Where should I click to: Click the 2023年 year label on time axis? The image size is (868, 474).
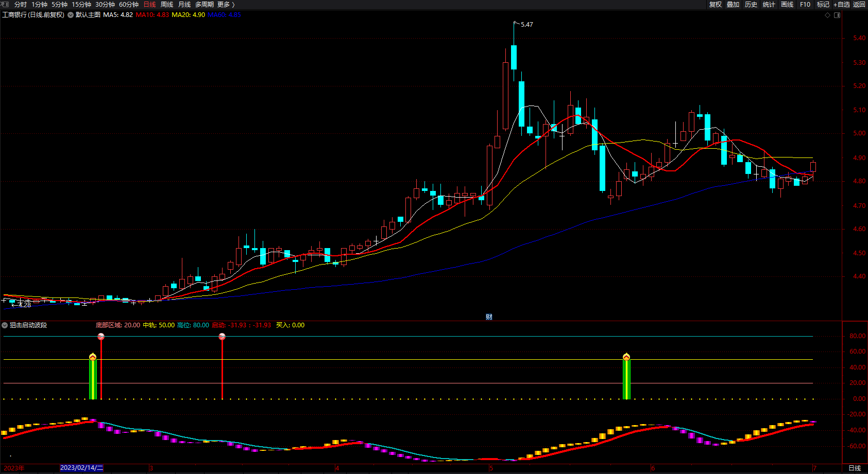click(x=14, y=468)
